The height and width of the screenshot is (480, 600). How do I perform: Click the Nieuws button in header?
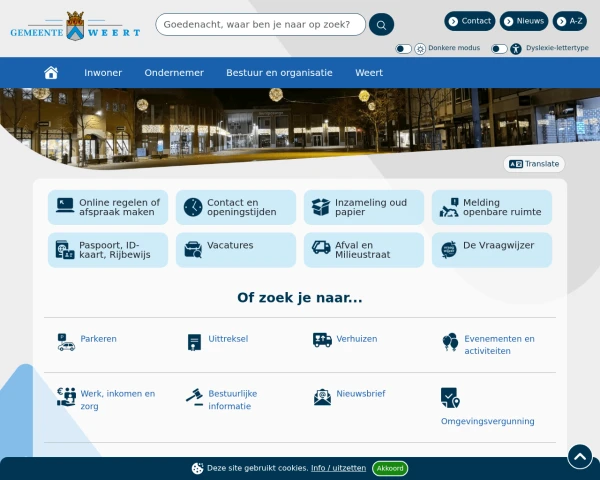524,21
